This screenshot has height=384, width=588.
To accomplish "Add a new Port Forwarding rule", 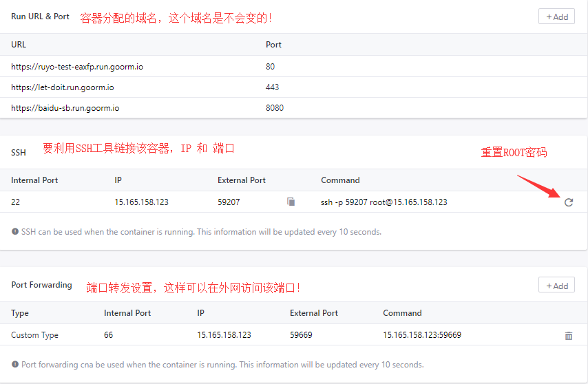I will (x=556, y=286).
